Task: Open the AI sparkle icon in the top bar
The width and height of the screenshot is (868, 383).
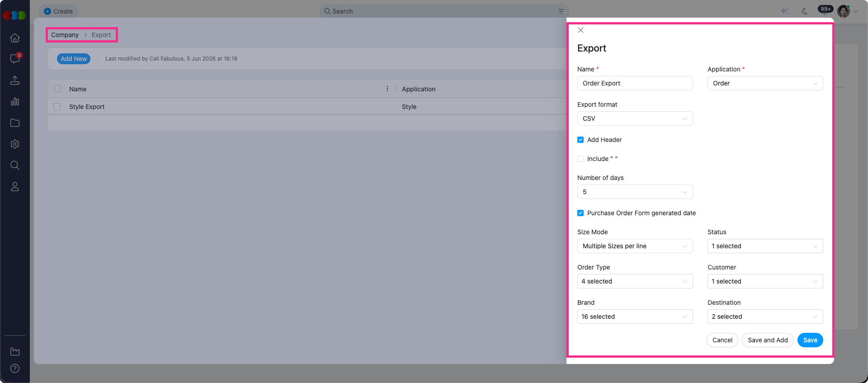Action: point(784,11)
